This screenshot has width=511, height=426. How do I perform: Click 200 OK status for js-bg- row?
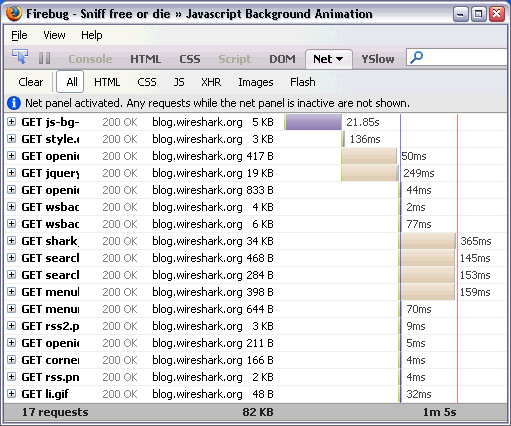(120, 122)
